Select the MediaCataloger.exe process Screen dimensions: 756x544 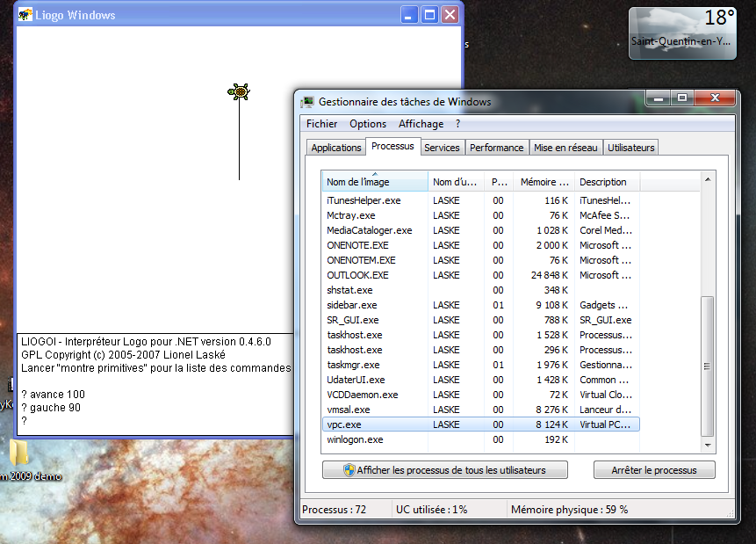point(480,230)
